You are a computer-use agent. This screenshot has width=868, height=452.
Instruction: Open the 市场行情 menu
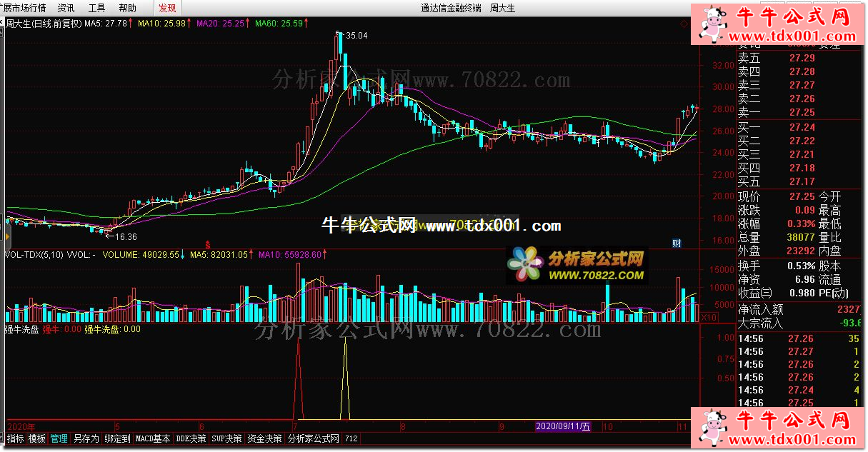pyautogui.click(x=29, y=8)
